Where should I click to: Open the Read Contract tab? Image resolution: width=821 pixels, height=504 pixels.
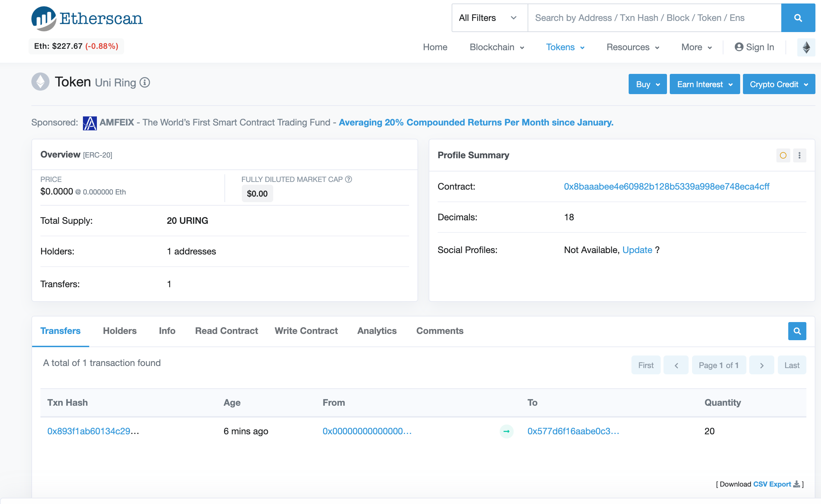[x=226, y=331]
